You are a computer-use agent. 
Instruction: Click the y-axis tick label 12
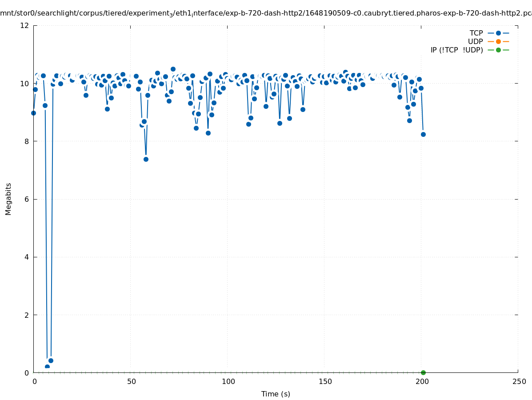pos(25,25)
